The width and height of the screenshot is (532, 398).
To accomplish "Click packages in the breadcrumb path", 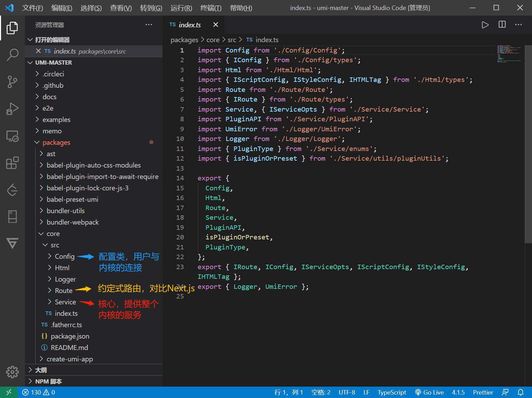I will pos(184,40).
